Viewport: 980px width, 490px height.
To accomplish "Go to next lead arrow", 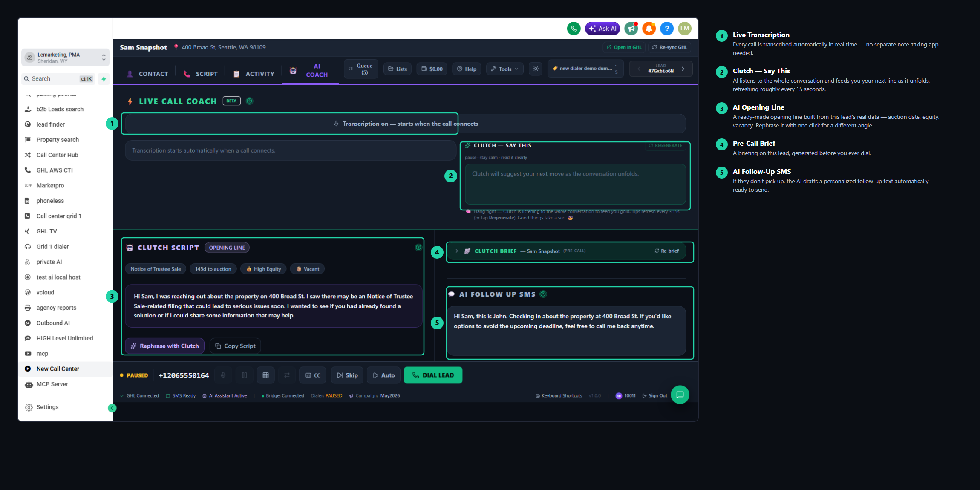I will 683,69.
